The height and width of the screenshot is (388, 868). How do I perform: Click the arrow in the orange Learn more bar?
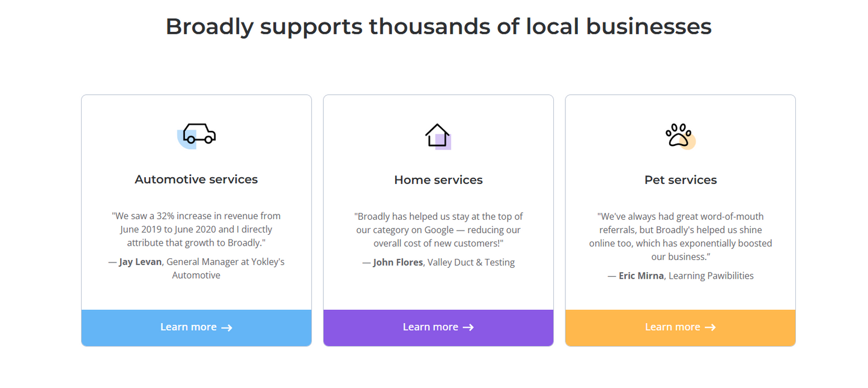710,328
